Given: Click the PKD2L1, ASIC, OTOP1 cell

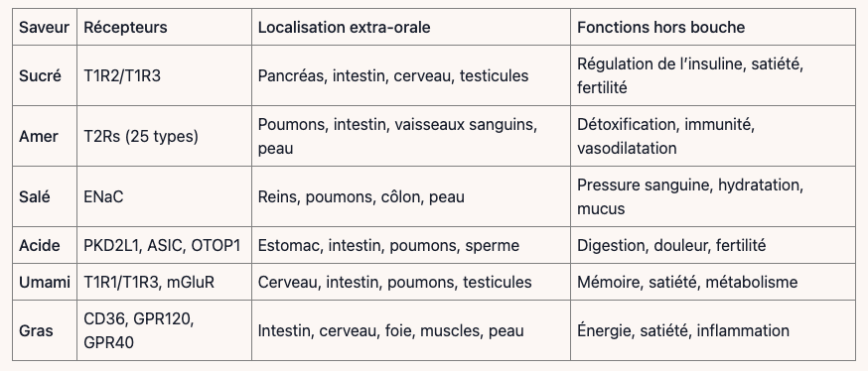Looking at the screenshot, I should click(x=162, y=245).
